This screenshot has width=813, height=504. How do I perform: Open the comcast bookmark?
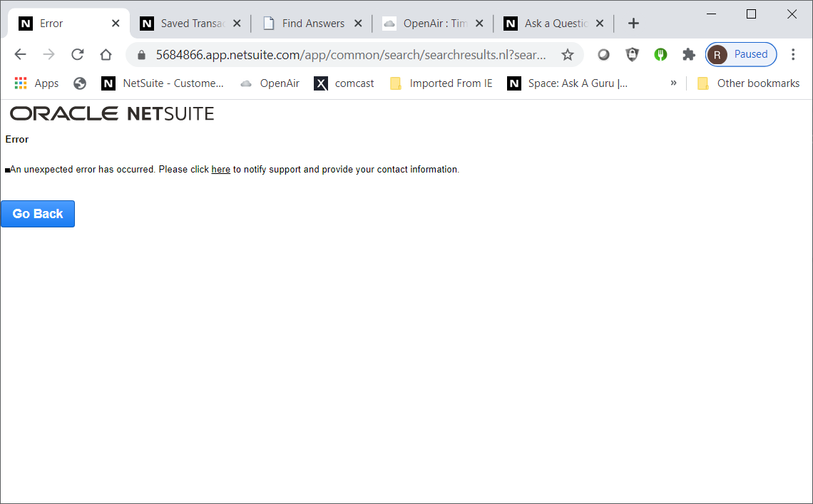click(x=344, y=83)
